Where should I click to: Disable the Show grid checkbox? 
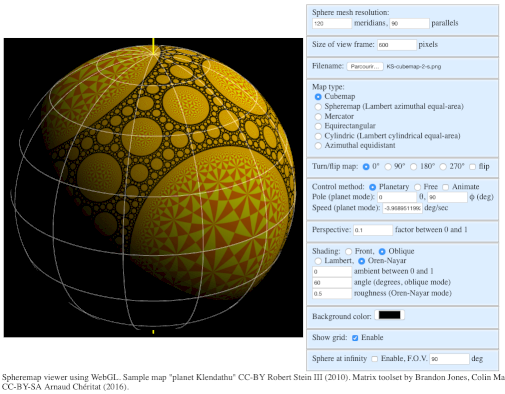point(355,338)
